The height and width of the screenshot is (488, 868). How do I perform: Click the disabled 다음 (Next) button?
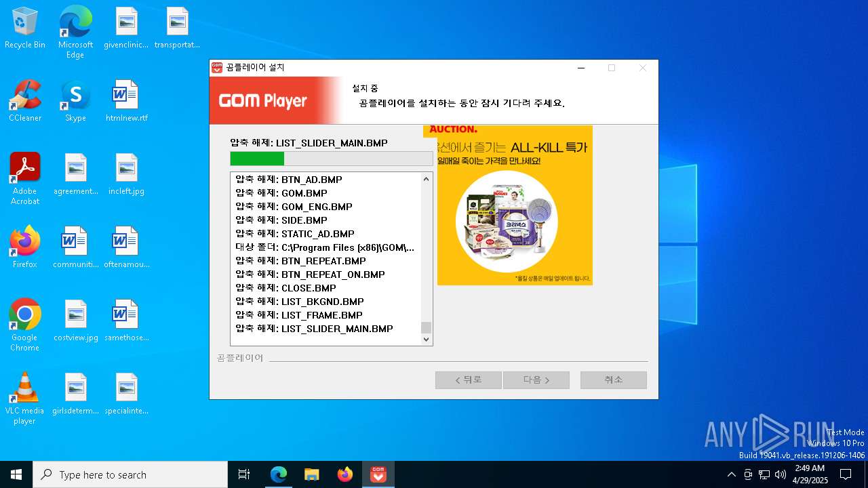pos(536,380)
